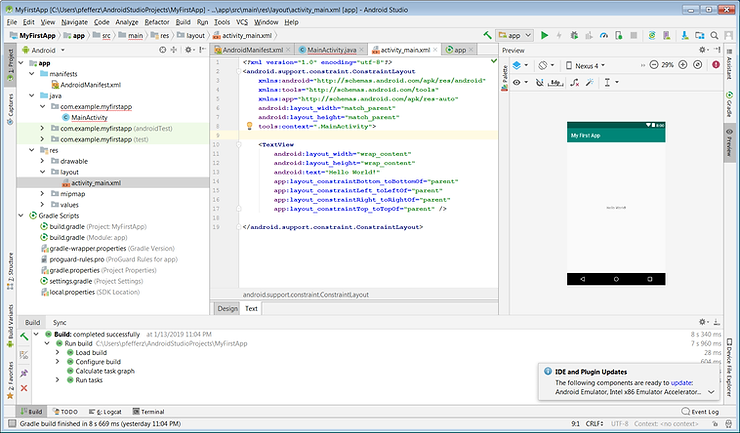
Task: Open Project panel settings gear icon
Action: [x=189, y=50]
